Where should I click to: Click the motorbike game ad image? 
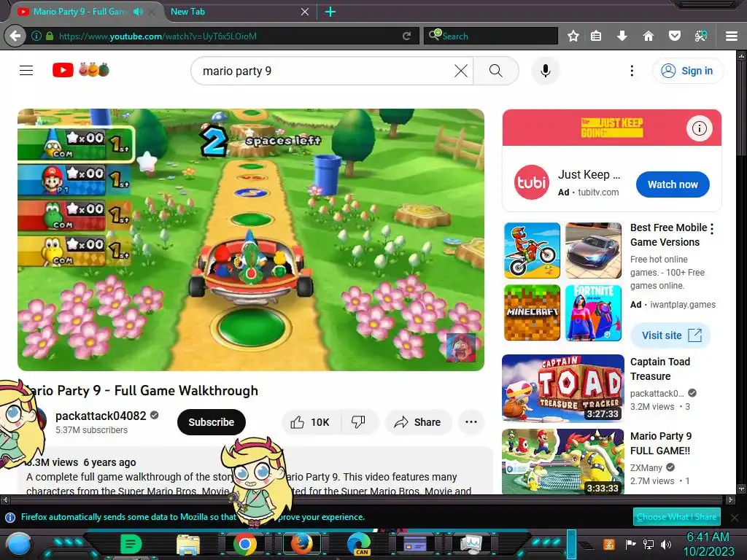coord(532,251)
